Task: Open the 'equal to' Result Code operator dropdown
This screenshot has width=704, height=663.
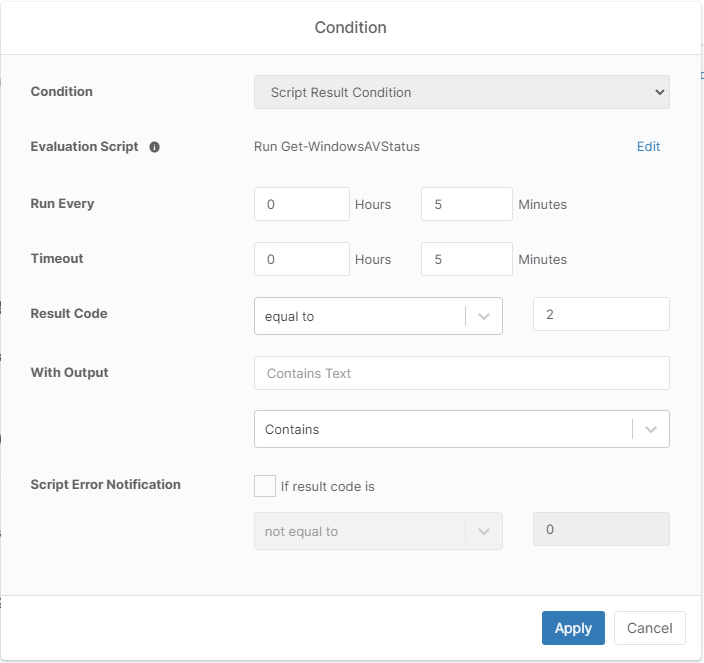Action: [x=360, y=316]
